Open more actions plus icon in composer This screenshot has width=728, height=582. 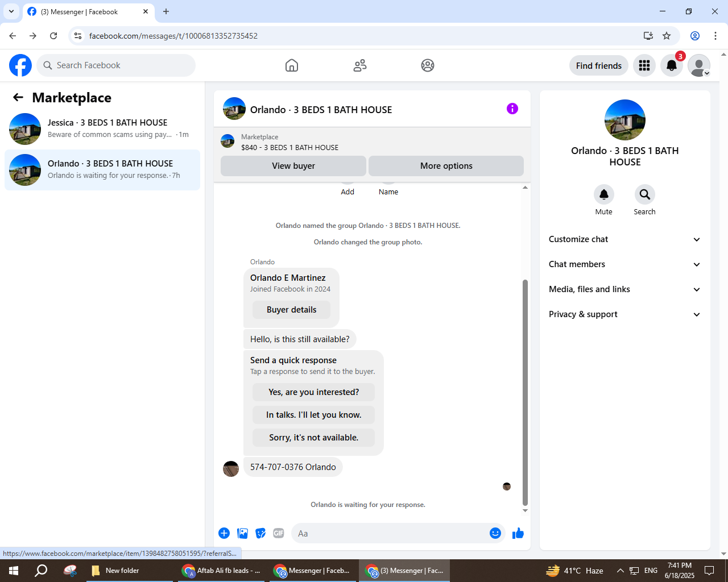pyautogui.click(x=224, y=533)
